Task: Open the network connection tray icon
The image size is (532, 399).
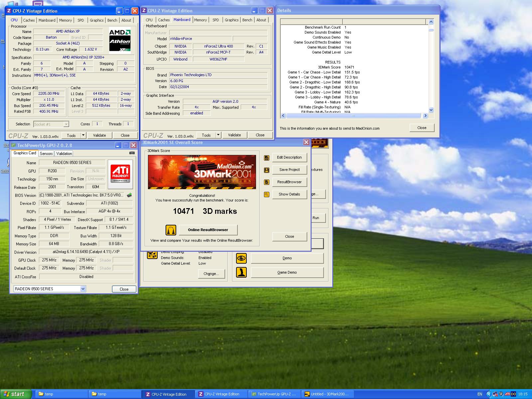Action: click(495, 394)
